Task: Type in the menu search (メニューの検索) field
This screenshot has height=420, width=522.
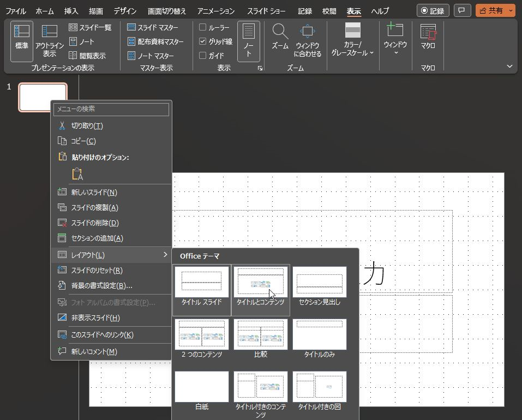Action: [112, 109]
